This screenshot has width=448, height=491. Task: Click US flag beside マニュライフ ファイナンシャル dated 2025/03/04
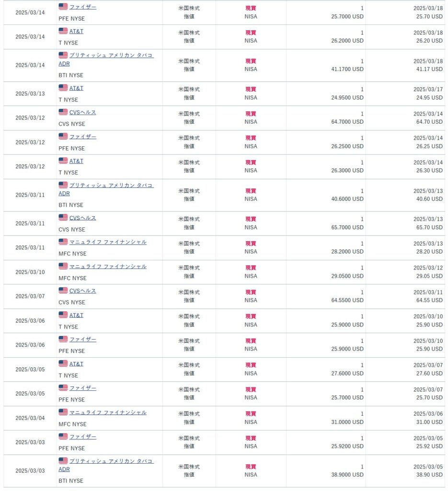pyautogui.click(x=63, y=412)
